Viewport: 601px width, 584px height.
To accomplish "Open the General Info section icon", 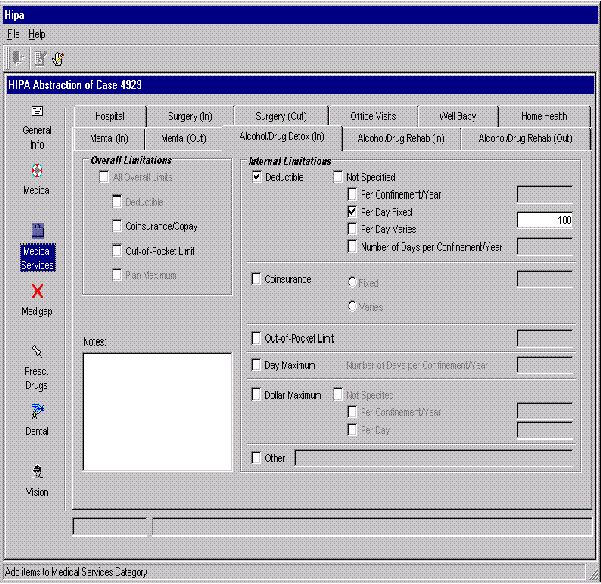I will pos(37,111).
